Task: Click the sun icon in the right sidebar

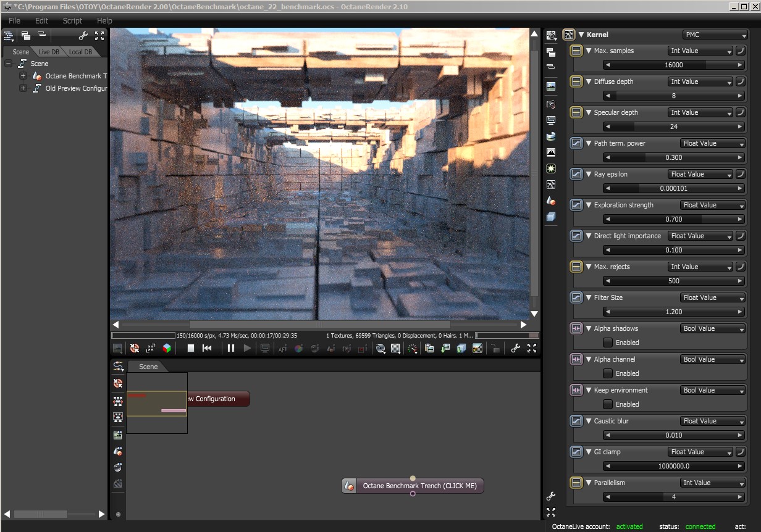Action: [551, 168]
